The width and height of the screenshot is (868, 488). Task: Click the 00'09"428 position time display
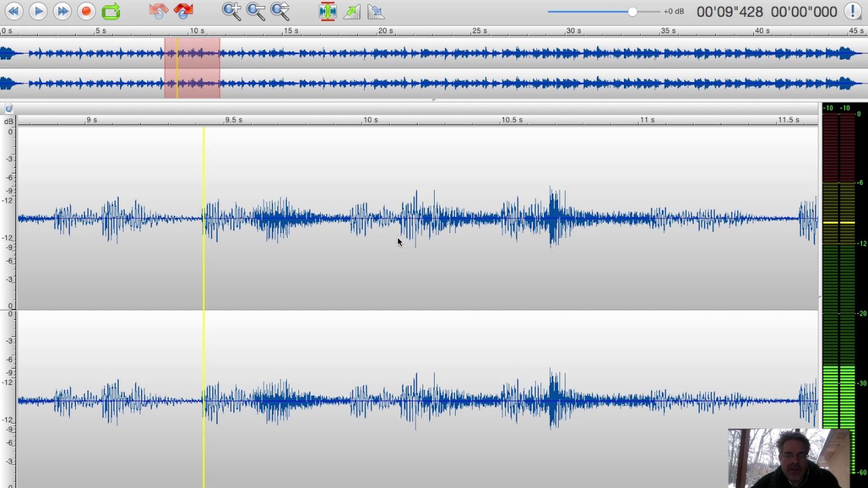tap(730, 12)
